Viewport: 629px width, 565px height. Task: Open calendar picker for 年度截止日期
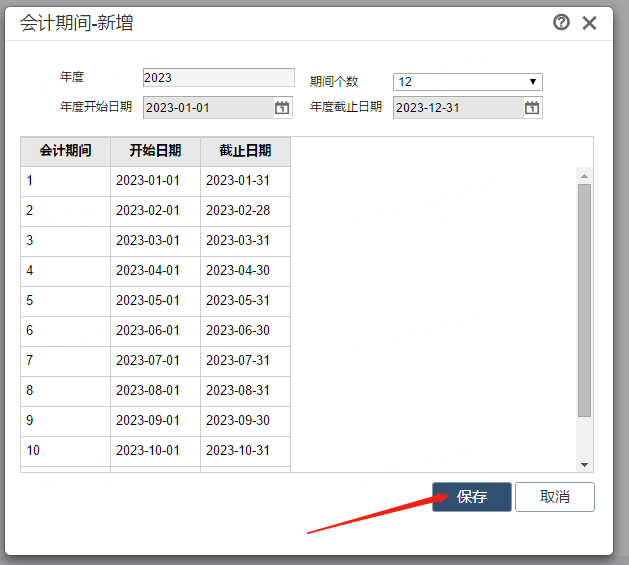click(532, 108)
